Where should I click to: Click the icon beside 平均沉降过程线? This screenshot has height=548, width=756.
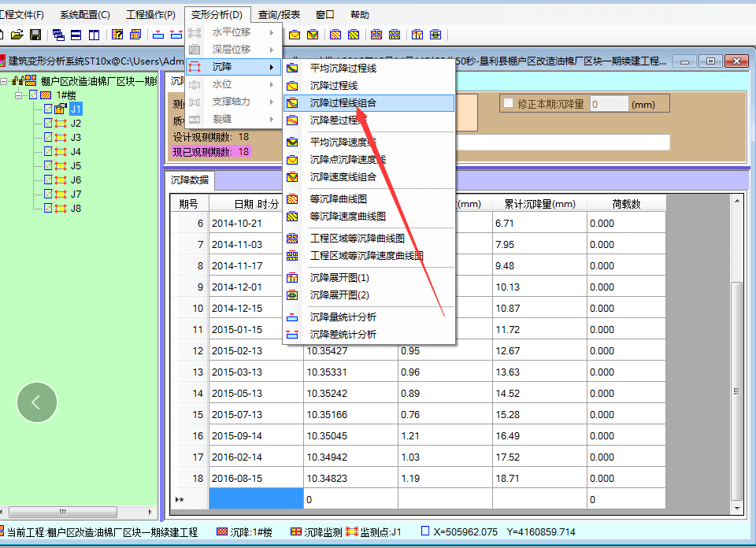point(292,68)
